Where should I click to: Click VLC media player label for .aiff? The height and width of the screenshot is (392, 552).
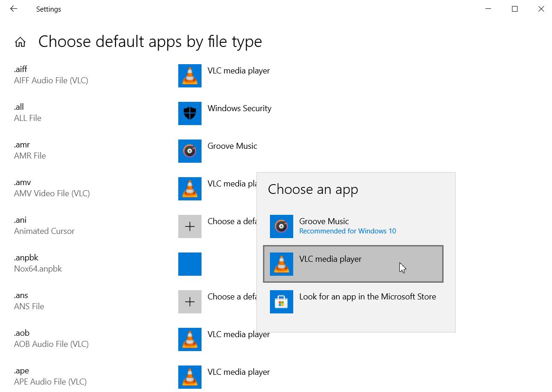[238, 71]
